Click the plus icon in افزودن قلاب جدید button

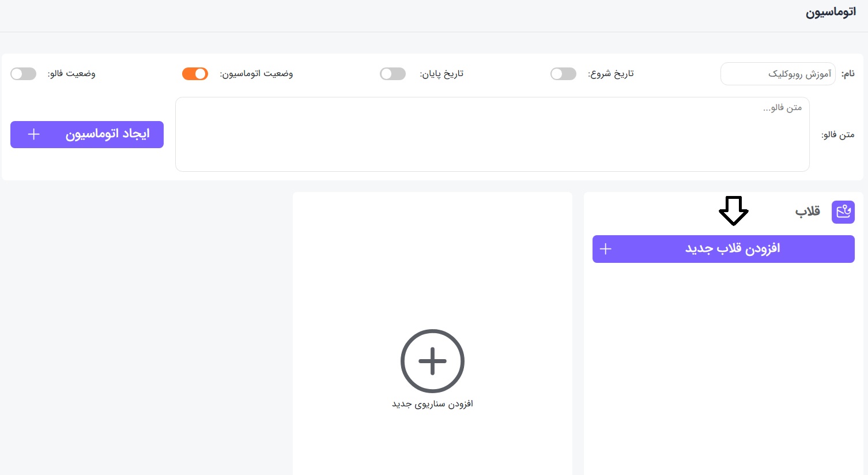[605, 249]
